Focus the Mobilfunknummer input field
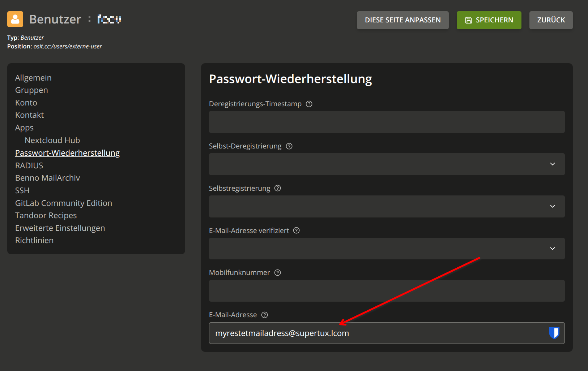Screen dimensions: 588x371 coord(387,291)
